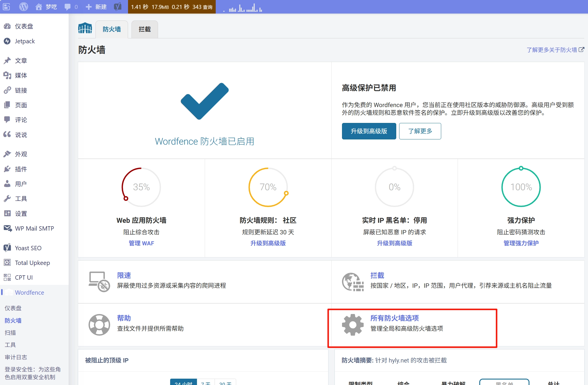Click CPT UI grid icon
Screen dimensions: 588x385
(7, 277)
